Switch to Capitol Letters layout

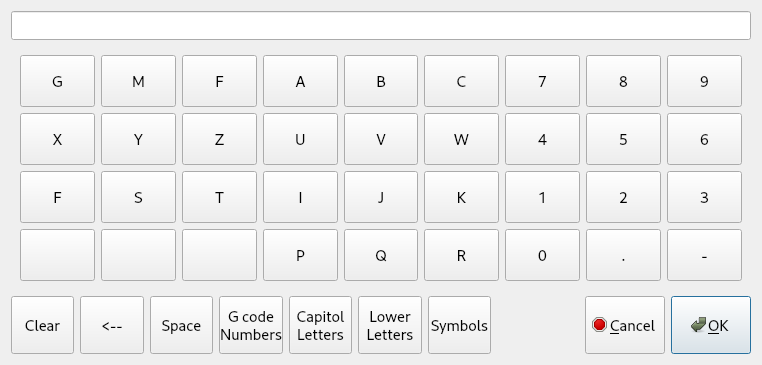[320, 325]
